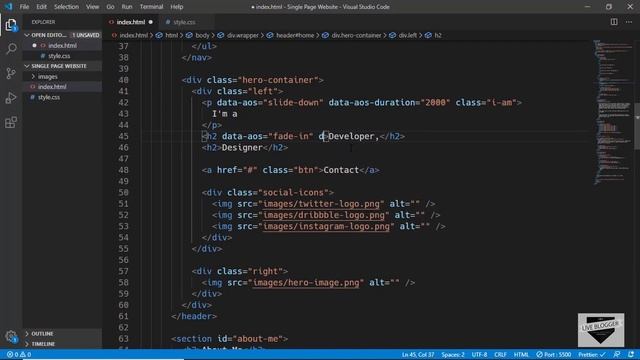640x360 pixels.
Task: Open the Go menu
Action: pos(110,7)
